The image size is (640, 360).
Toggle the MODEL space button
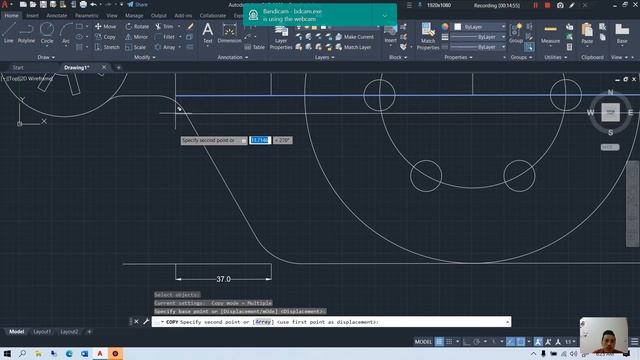click(423, 342)
